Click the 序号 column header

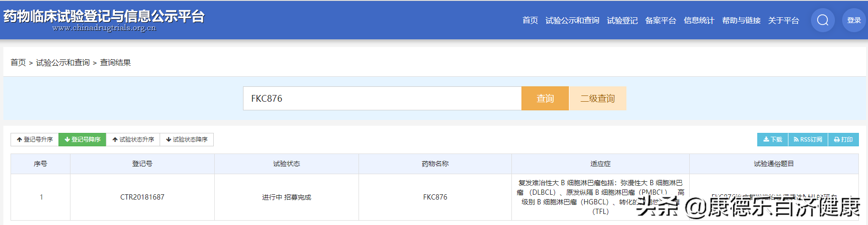click(x=41, y=164)
